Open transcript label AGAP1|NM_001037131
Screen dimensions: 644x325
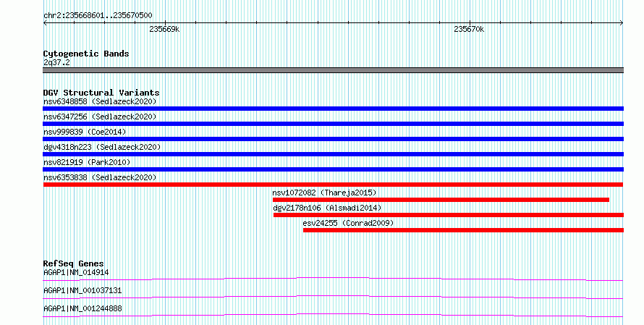tap(82, 290)
